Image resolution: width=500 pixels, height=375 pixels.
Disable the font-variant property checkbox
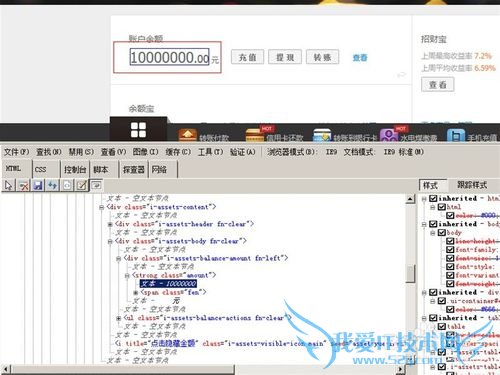pyautogui.click(x=450, y=275)
